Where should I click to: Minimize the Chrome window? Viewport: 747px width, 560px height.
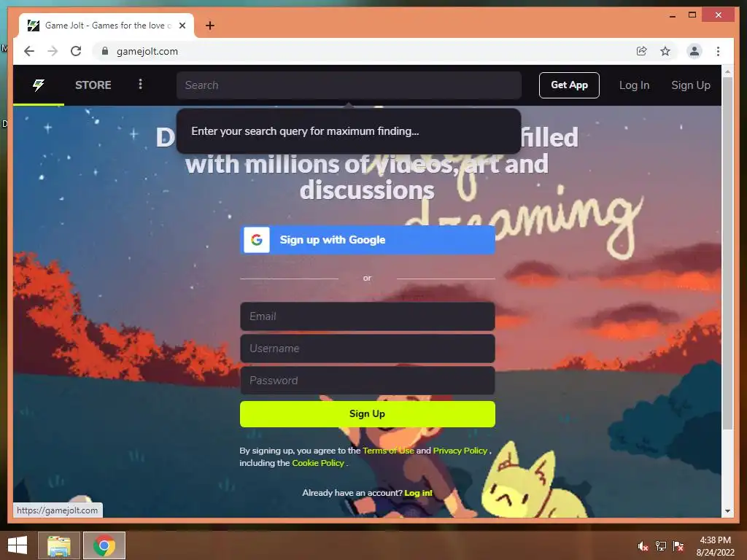click(x=672, y=15)
